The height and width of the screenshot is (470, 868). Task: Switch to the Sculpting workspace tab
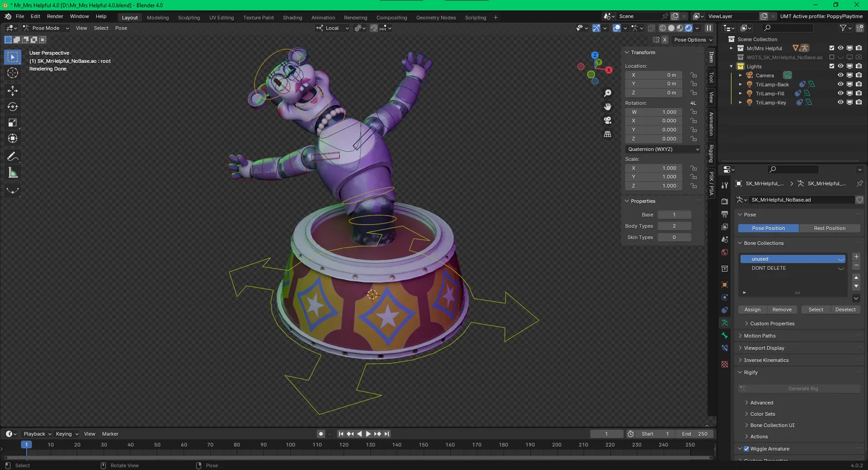click(189, 17)
